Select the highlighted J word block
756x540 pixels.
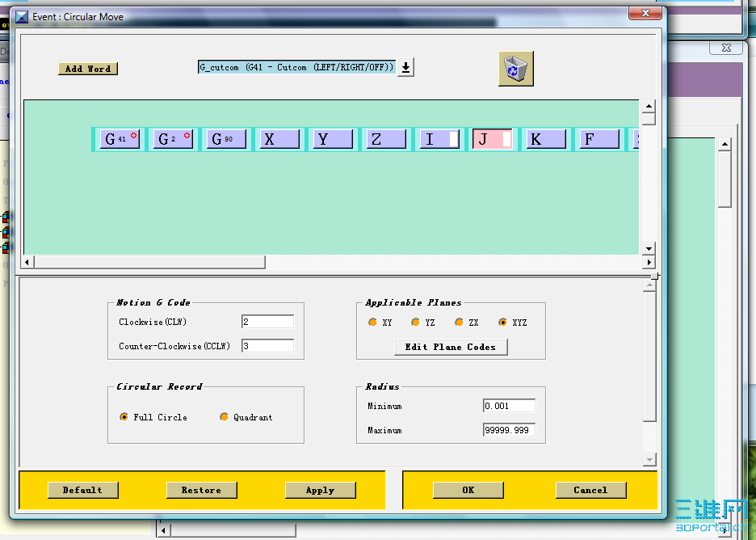click(x=492, y=139)
